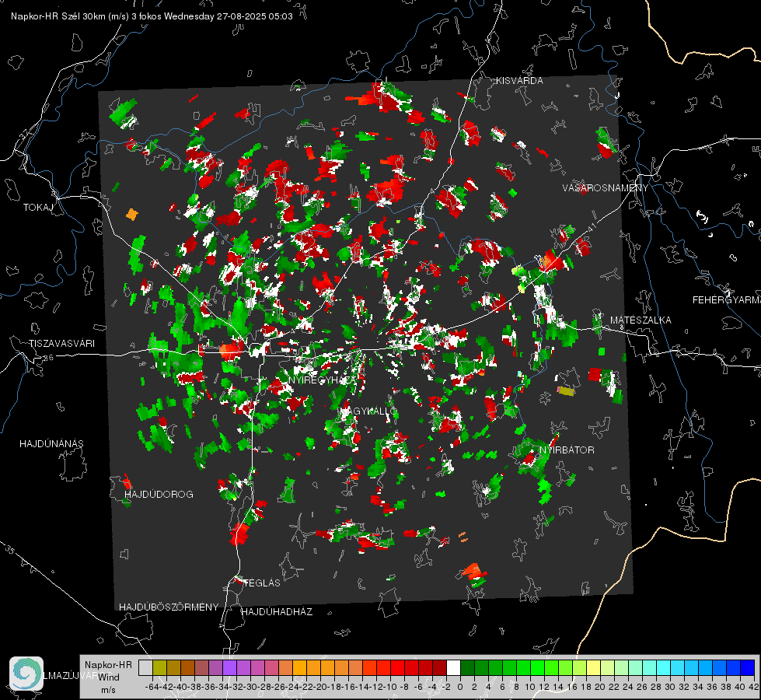Select the VÁSÁROSNAMÉNY town label
The width and height of the screenshot is (761, 700).
pyautogui.click(x=606, y=188)
